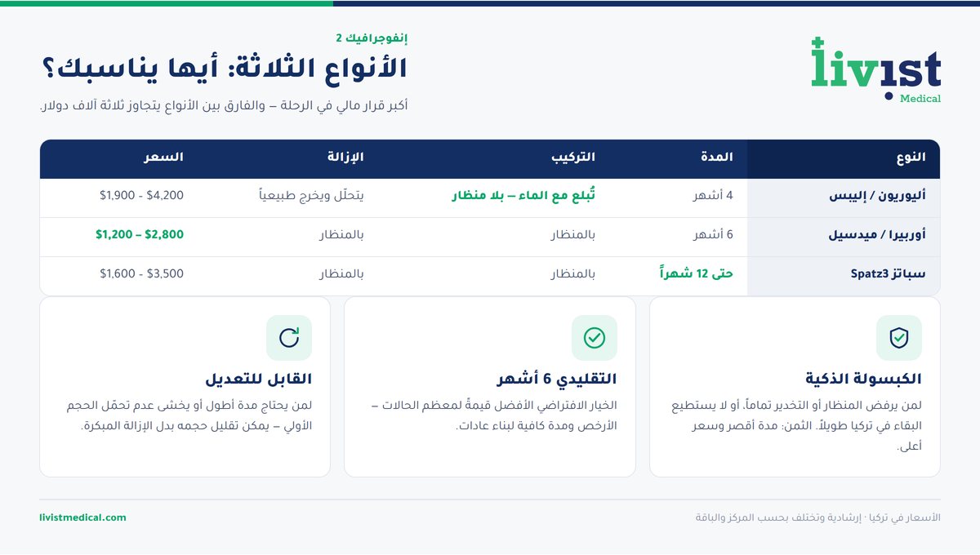Select the أوربيرا / ميدسيل row label
The width and height of the screenshot is (980, 555).
(878, 235)
